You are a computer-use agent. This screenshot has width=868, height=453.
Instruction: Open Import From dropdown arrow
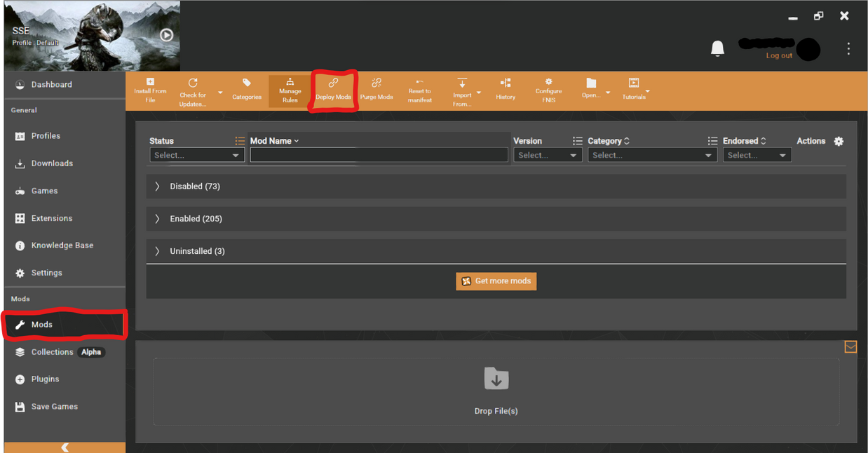click(479, 93)
